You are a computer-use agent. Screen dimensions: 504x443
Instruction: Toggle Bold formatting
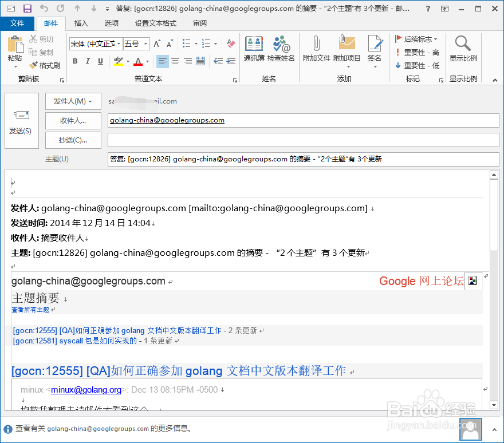click(x=75, y=61)
